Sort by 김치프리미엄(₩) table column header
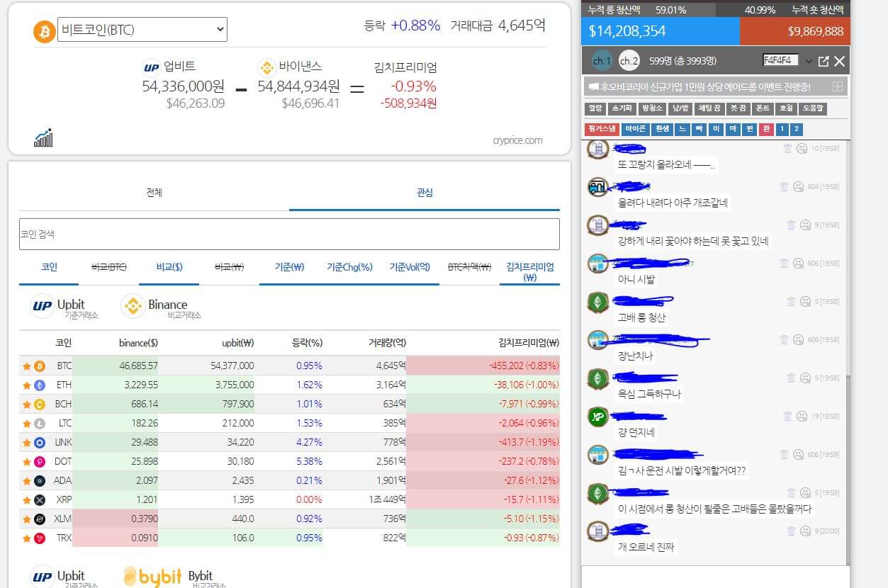The image size is (888, 588). 528,343
